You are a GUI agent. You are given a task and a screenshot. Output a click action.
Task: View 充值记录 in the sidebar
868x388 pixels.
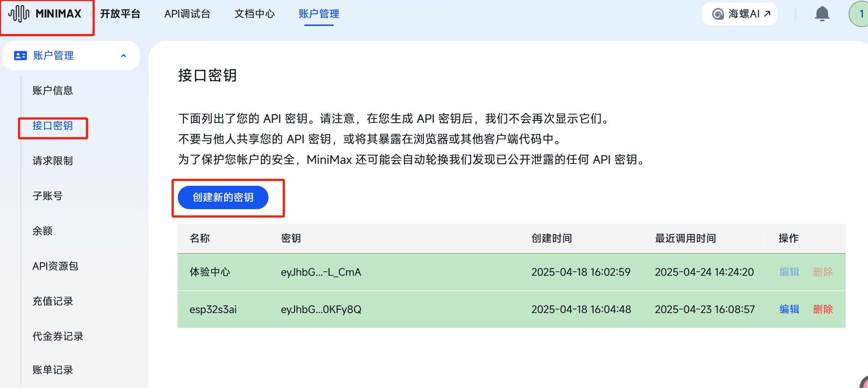53,301
